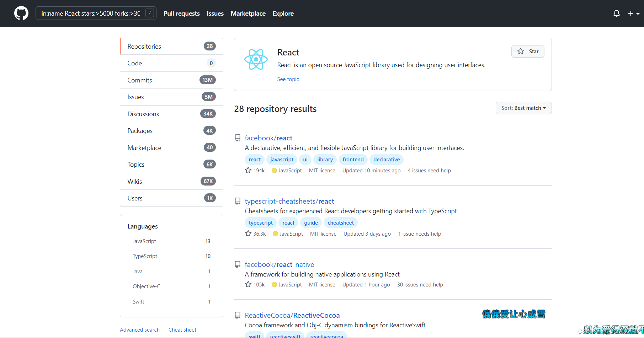Click the 105k star icon
Image resolution: width=644 pixels, height=338 pixels.
click(248, 284)
